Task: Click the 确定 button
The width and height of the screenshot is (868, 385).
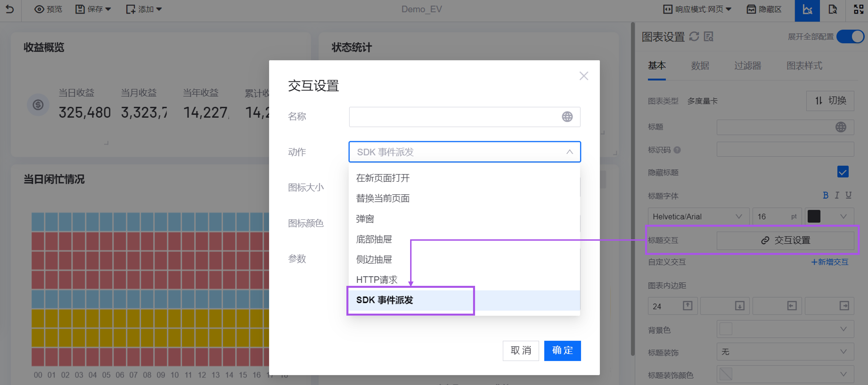Action: click(x=562, y=350)
